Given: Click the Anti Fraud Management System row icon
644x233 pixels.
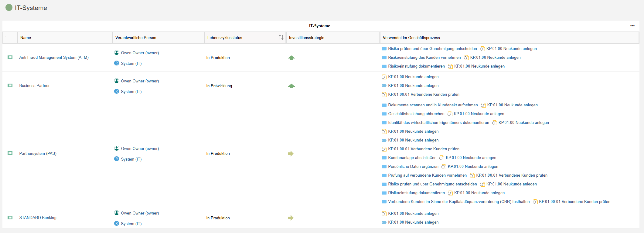Looking at the screenshot, I should click(x=10, y=57).
